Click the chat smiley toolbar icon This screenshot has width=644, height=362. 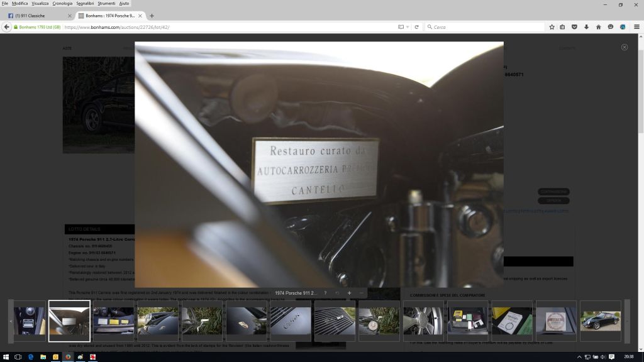[611, 27]
